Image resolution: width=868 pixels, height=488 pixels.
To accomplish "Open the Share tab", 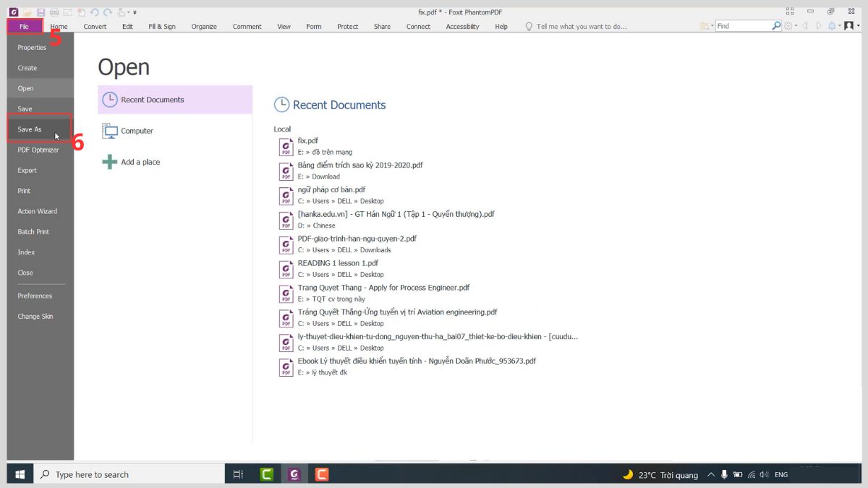I will tap(382, 27).
